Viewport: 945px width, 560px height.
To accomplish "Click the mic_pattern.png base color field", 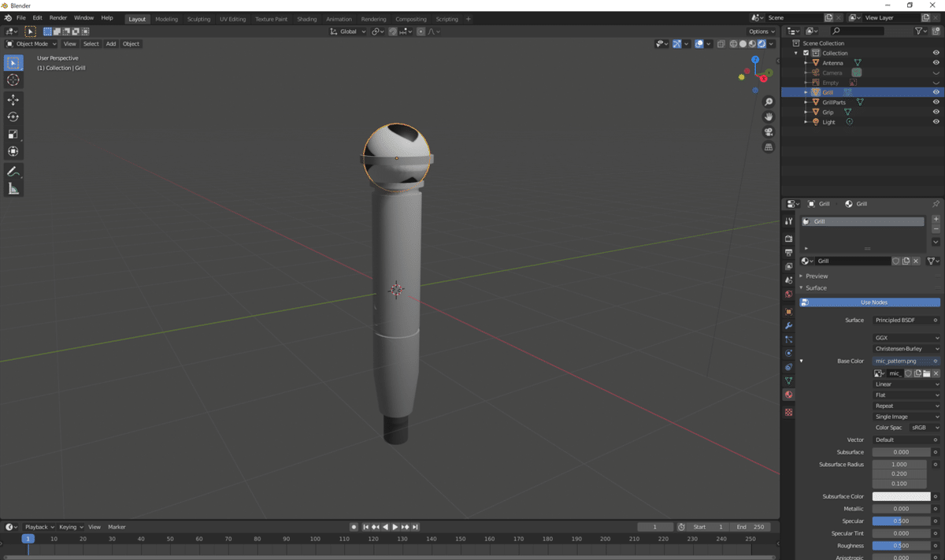I will click(906, 362).
